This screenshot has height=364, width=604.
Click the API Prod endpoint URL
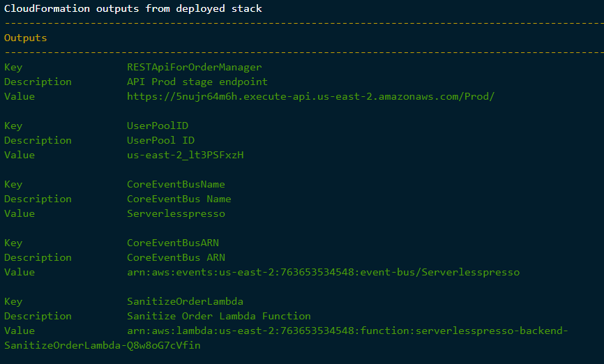click(310, 96)
